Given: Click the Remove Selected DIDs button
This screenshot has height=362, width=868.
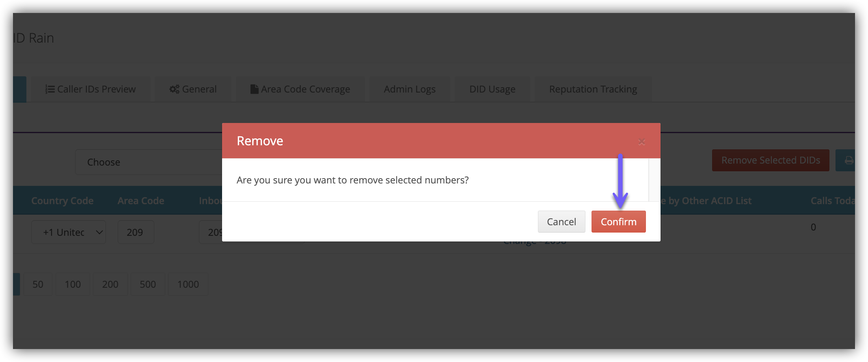Looking at the screenshot, I should tap(770, 160).
